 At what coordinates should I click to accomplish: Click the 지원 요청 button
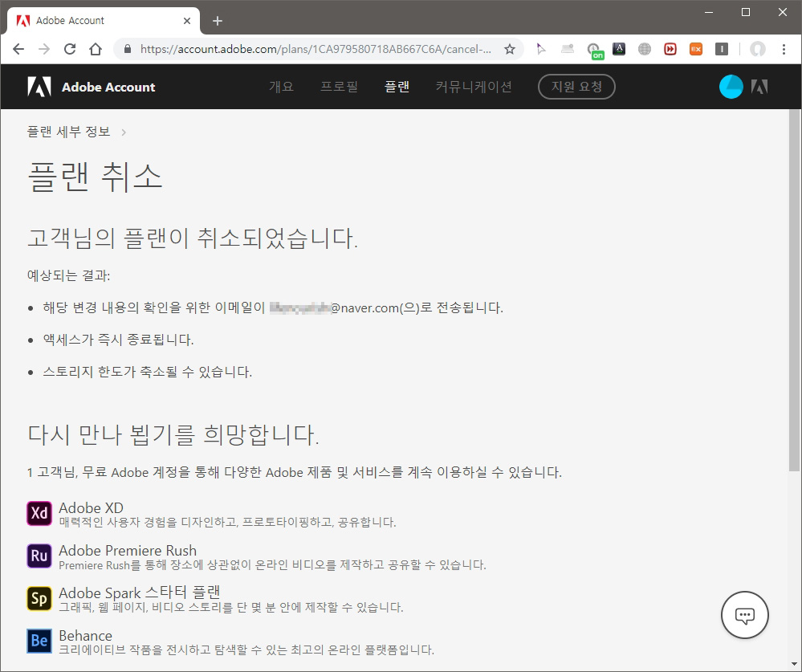click(x=576, y=87)
